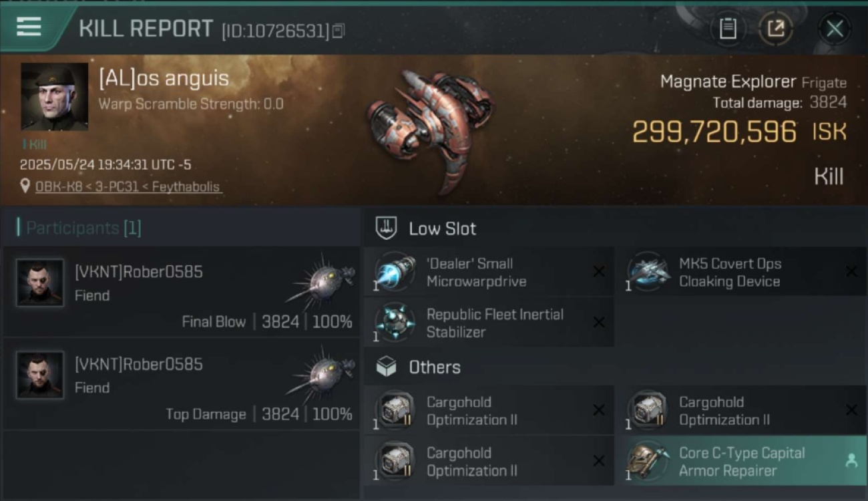Click the clipboard report icon
This screenshot has height=501, width=868.
pos(728,28)
